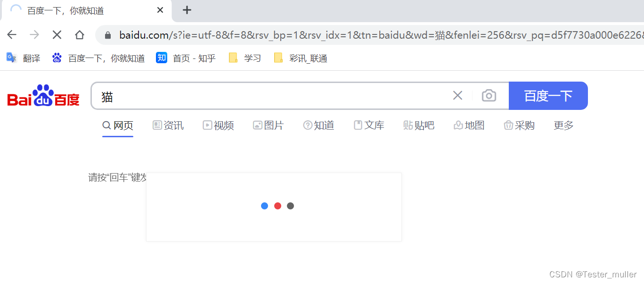Switch to the 采购 tab
Image resolution: width=644 pixels, height=283 pixels.
[519, 125]
